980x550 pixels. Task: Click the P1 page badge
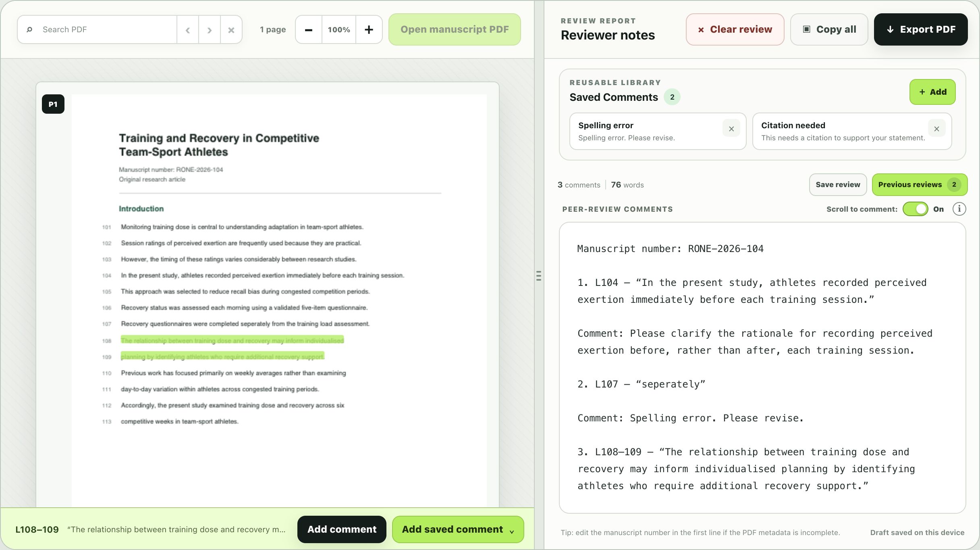click(53, 104)
